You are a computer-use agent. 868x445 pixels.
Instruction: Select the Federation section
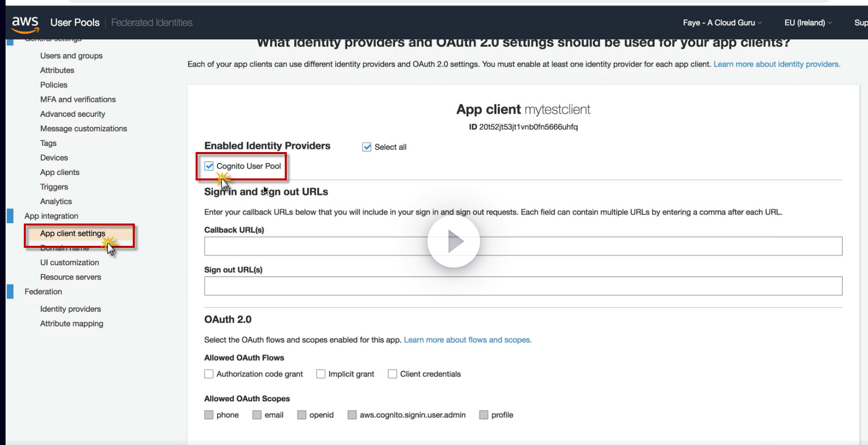point(43,292)
